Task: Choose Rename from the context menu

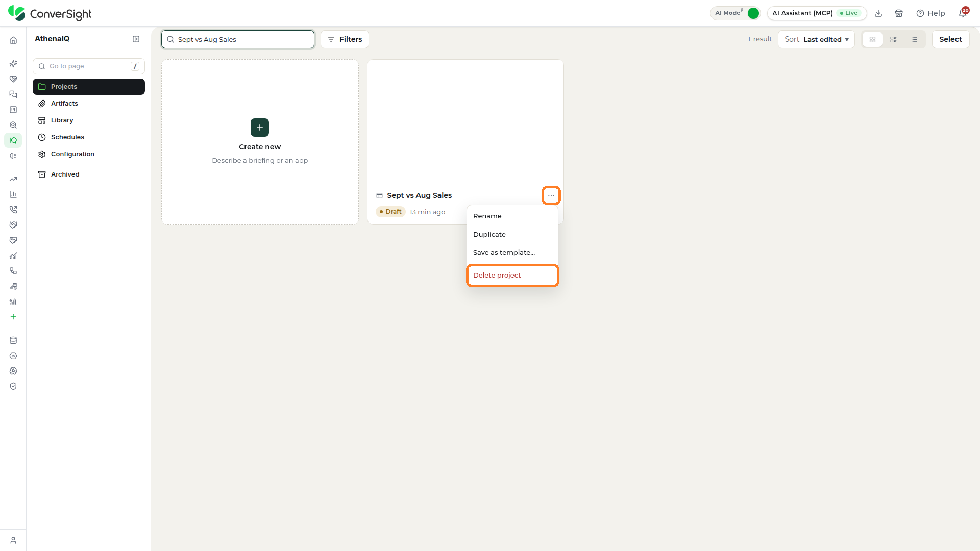Action: coord(512,216)
